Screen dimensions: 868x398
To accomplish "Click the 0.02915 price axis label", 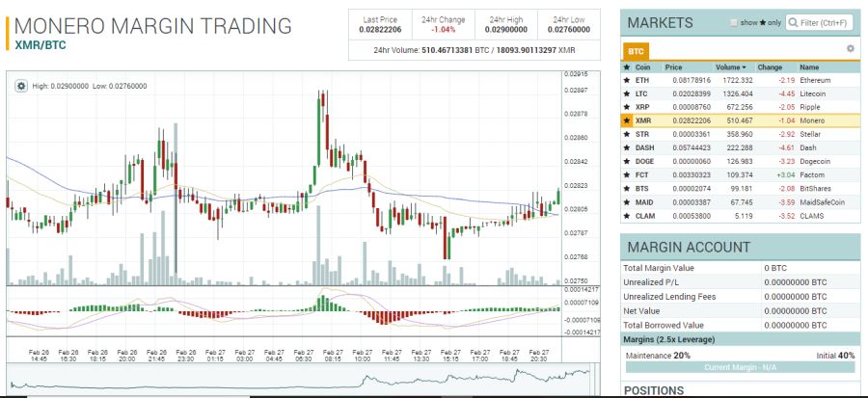I will (576, 74).
